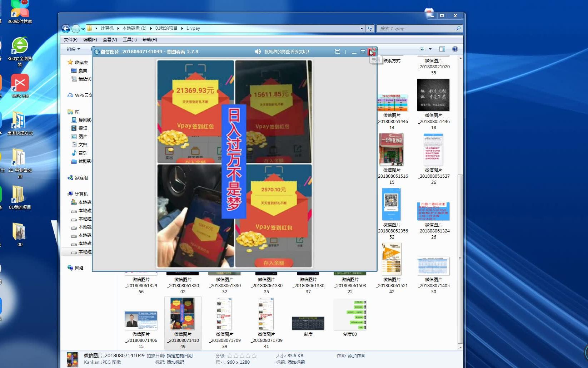This screenshot has width=588, height=368.
Task: Open the 工具(T) menu
Action: pyautogui.click(x=130, y=40)
